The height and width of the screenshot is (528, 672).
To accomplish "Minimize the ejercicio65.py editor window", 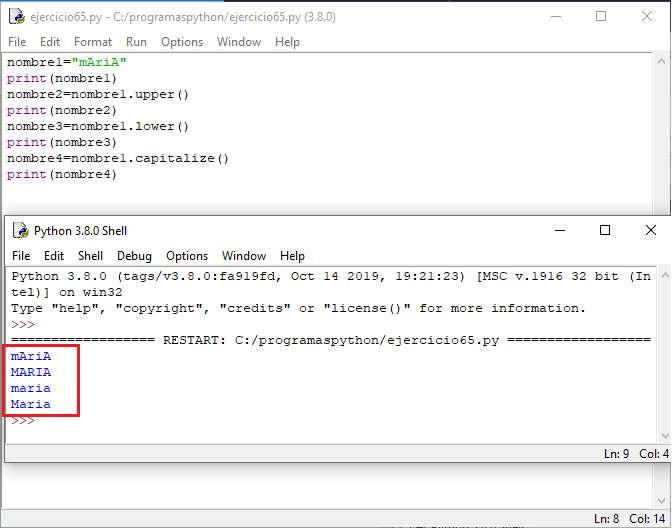I will point(554,16).
